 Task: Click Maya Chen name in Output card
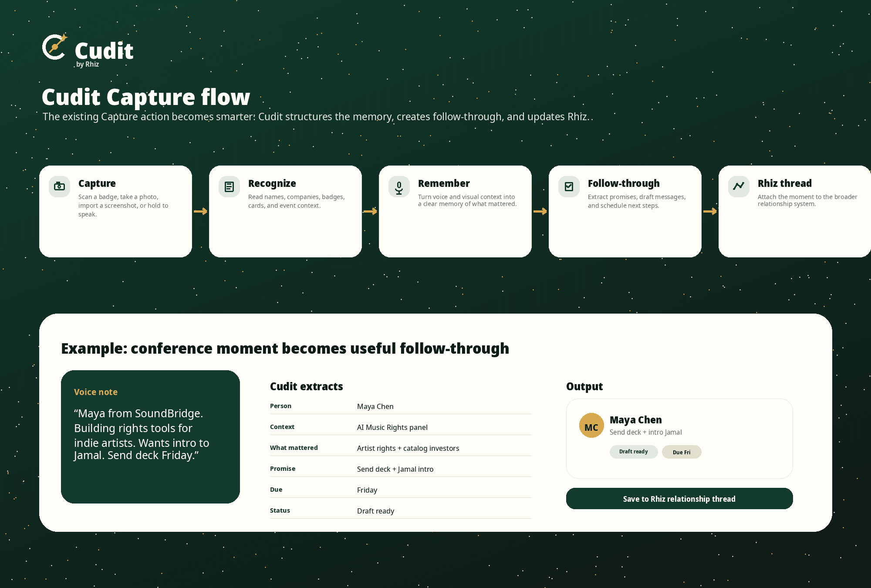tap(636, 420)
